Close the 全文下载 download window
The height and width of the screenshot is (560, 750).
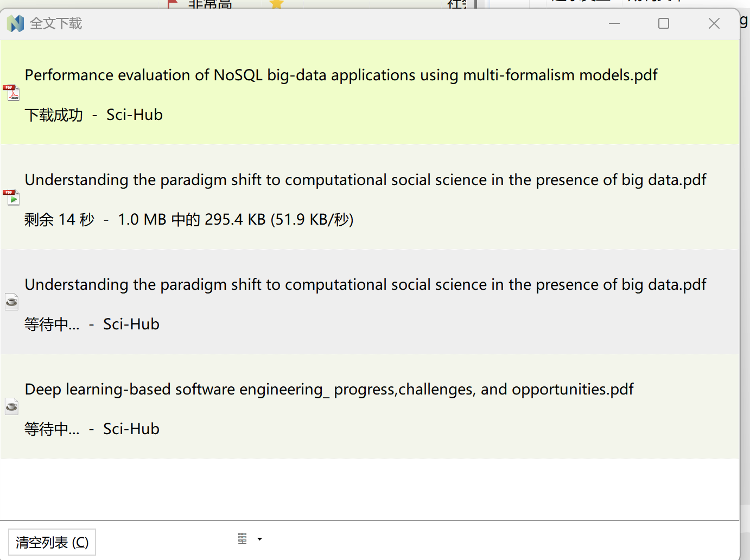click(714, 23)
